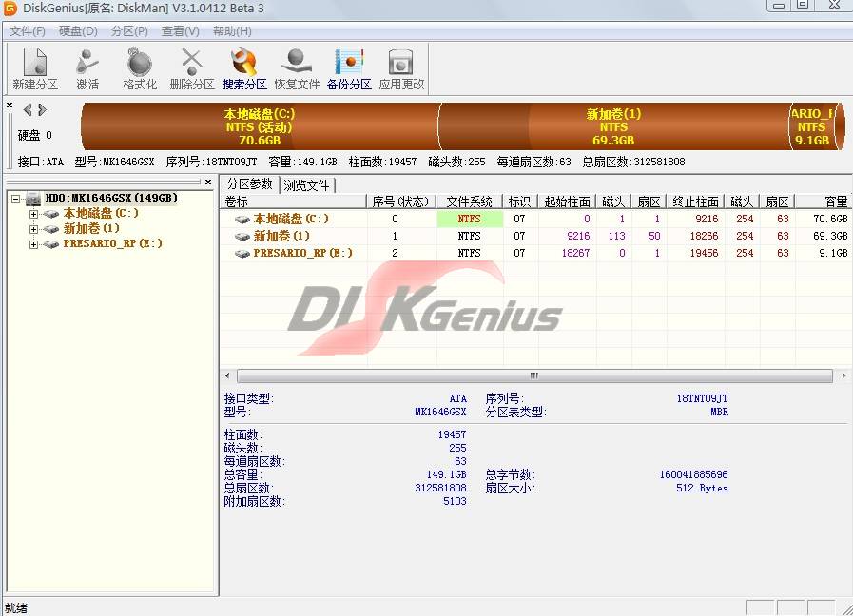Click the 卷标 column header
The width and height of the screenshot is (853, 616).
point(294,202)
